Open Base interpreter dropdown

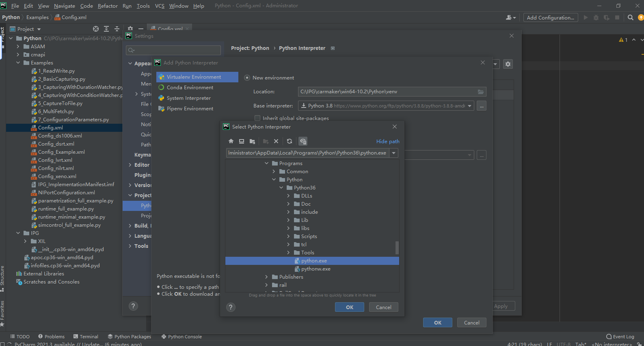pyautogui.click(x=470, y=106)
